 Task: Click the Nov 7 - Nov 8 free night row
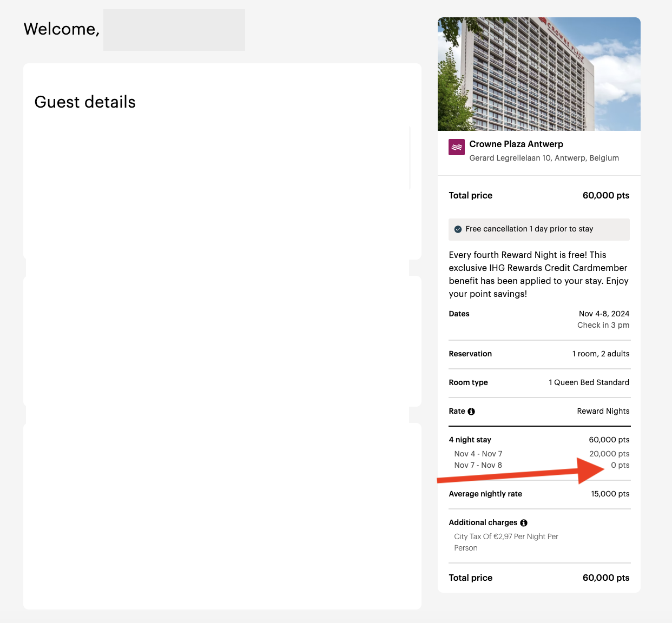tap(478, 465)
